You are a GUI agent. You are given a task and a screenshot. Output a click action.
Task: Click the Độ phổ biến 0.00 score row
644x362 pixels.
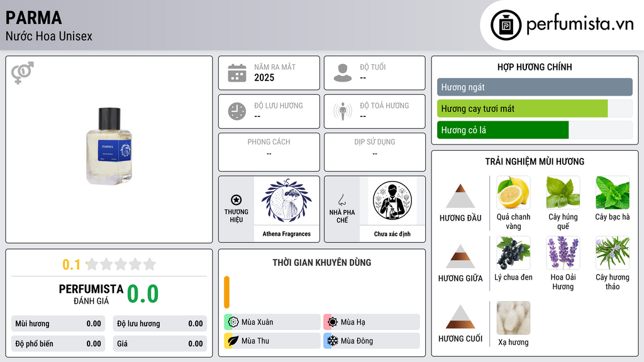(x=58, y=344)
